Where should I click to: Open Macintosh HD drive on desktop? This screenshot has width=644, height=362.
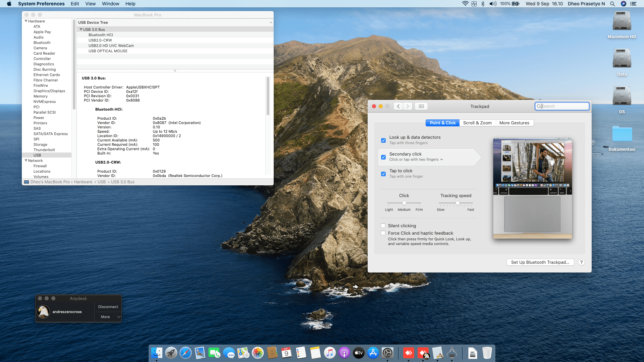pos(622,25)
